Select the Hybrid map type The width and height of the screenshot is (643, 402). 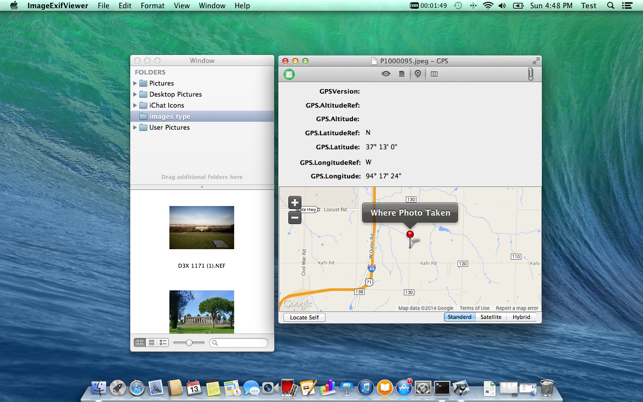click(x=521, y=317)
